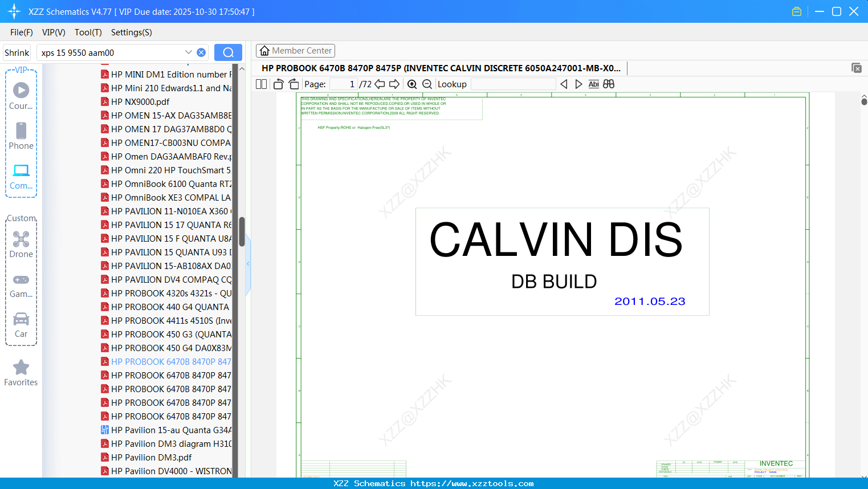868x489 pixels.
Task: Open the Gam... console category
Action: point(21,285)
